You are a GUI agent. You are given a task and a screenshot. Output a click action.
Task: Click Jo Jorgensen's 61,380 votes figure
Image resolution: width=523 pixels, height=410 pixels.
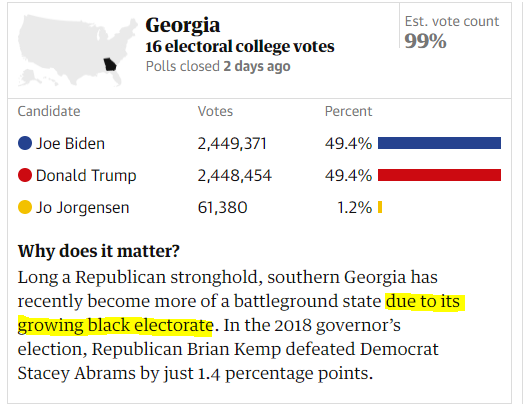tap(222, 208)
